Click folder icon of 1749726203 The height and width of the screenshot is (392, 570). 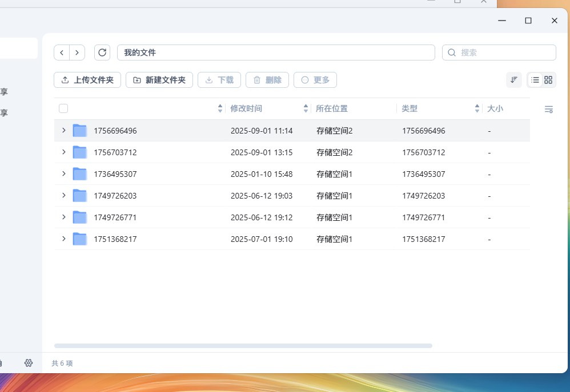(79, 196)
